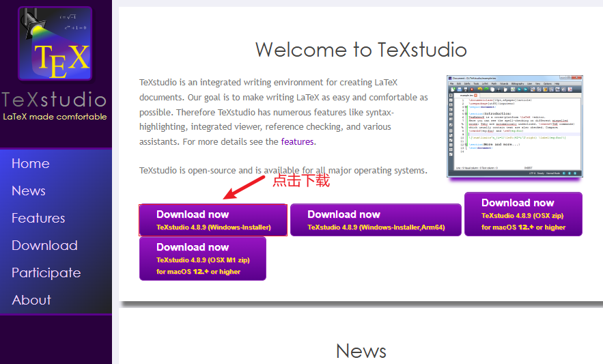Screen dimensions: 603x364
Task: Click the 'LaTeX made comfortable' tagline
Action: coord(55,117)
